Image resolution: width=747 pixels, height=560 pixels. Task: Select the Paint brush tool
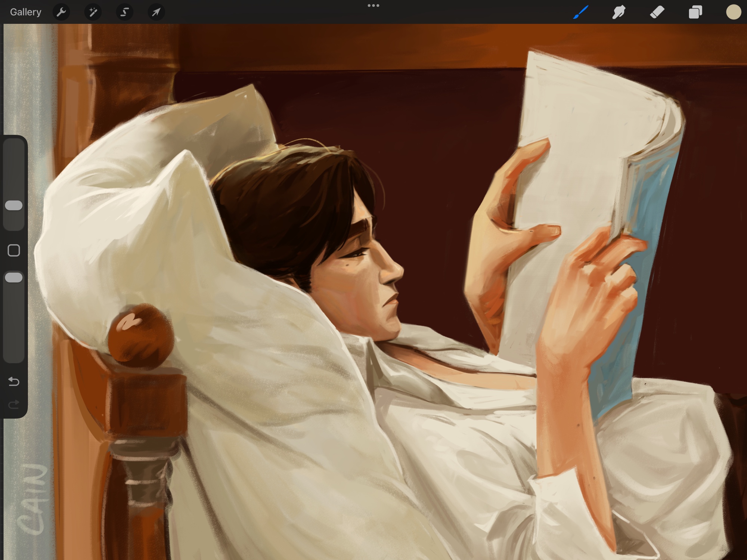pyautogui.click(x=580, y=12)
